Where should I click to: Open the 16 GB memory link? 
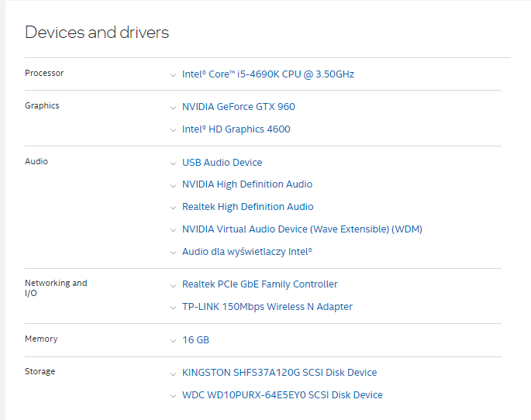coord(196,339)
